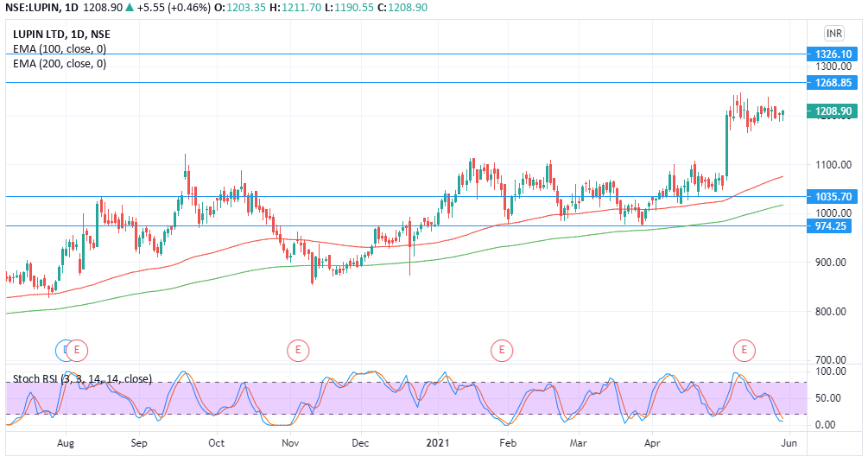
Task: Click the earnings marker near November
Action: click(297, 350)
